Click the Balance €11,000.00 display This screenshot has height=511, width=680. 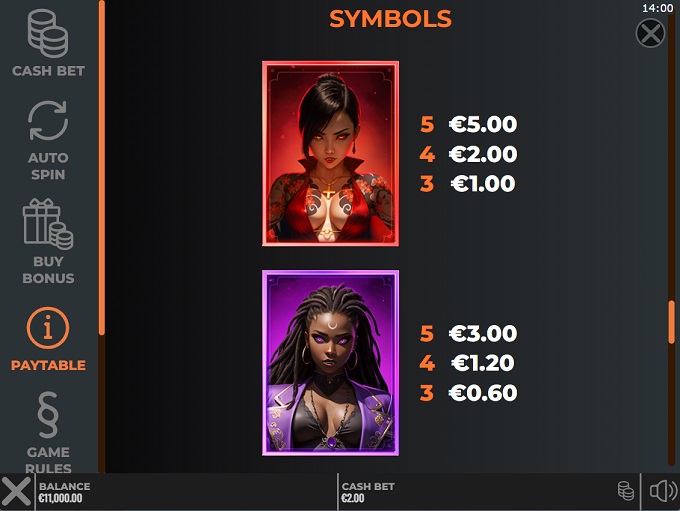tap(65, 492)
